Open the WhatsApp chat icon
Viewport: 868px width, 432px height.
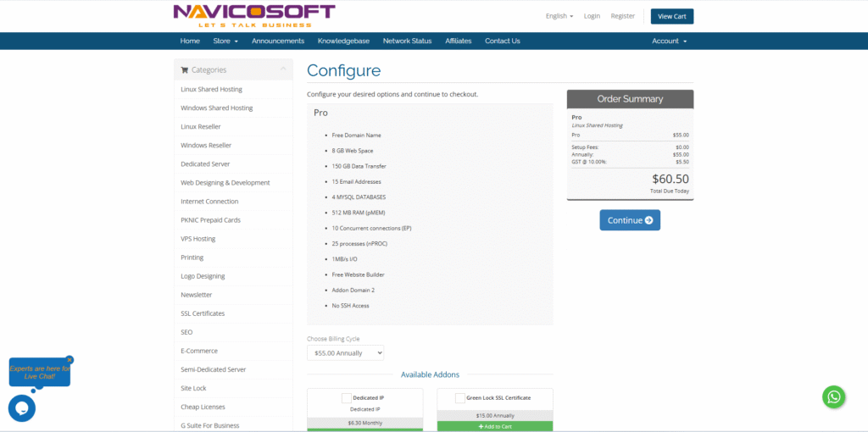[834, 396]
